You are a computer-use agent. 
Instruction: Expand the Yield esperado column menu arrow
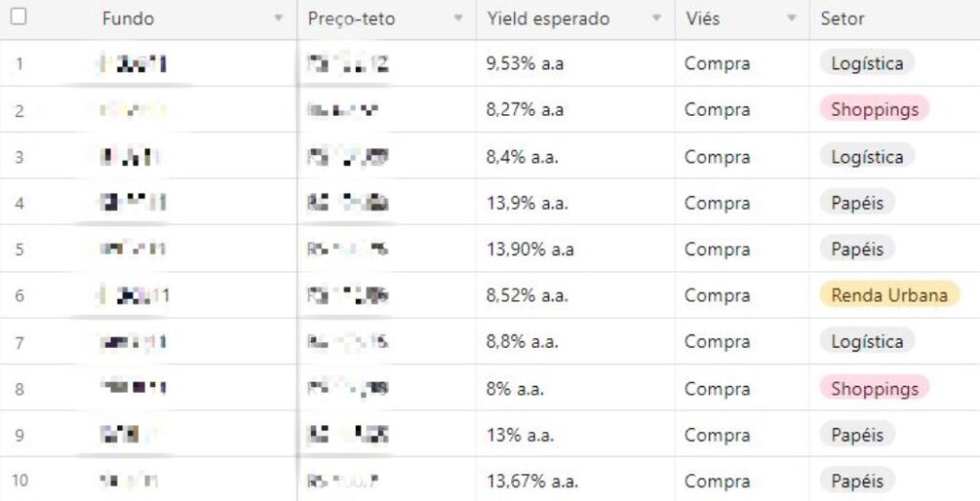coord(657,19)
